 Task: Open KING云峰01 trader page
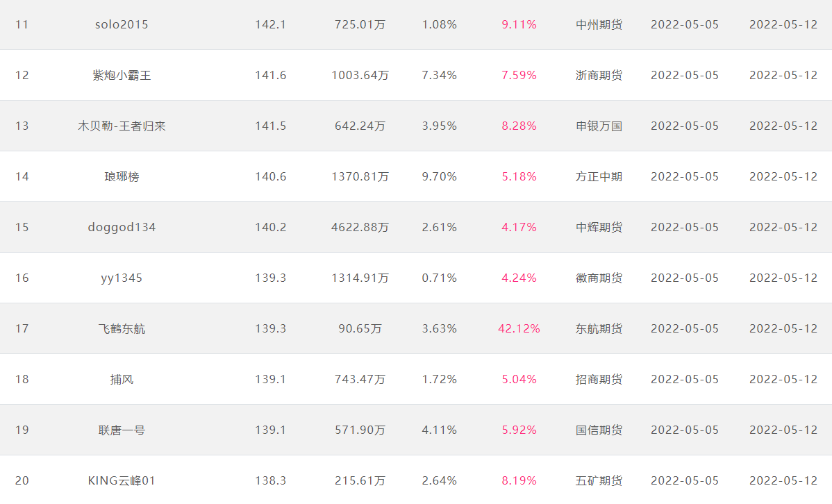[122, 480]
